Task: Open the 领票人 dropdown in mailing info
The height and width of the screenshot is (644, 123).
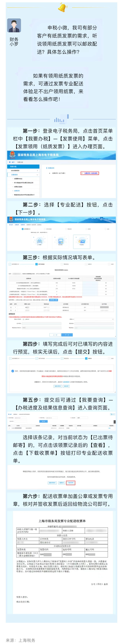Action: (x=94, y=319)
